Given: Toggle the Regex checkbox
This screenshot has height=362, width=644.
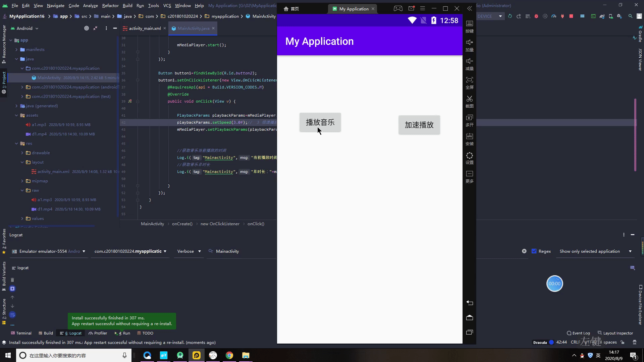Looking at the screenshot, I should (534, 251).
